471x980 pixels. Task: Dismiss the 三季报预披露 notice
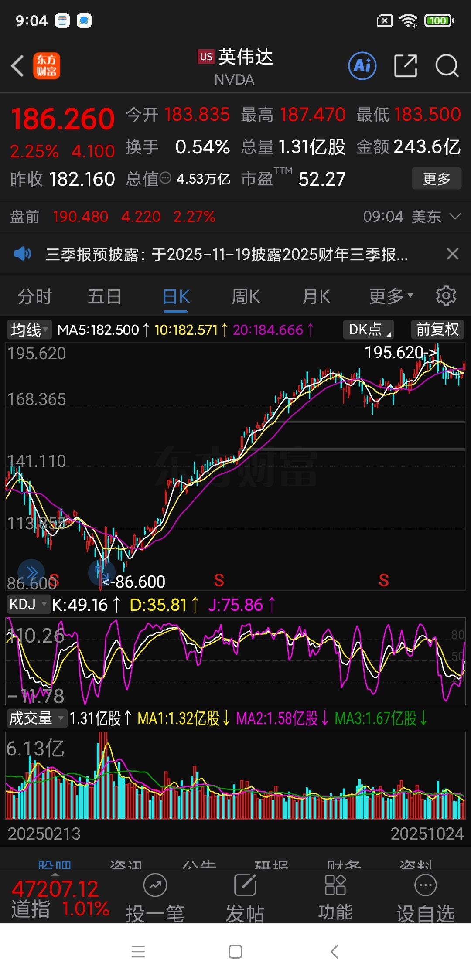[x=453, y=254]
